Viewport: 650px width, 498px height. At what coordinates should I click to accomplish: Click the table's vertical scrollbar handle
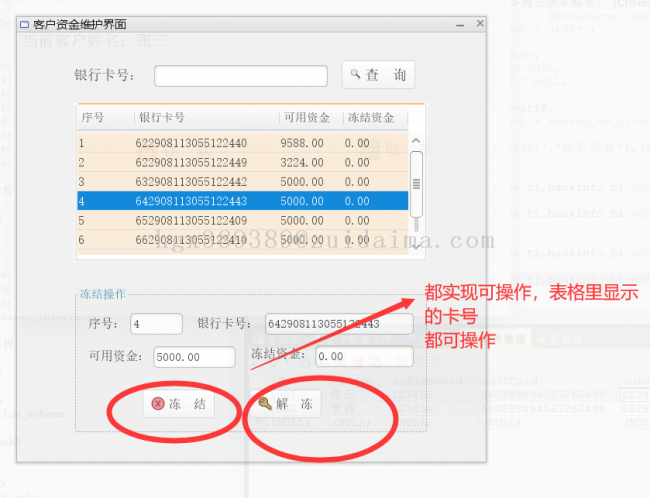click(x=416, y=174)
